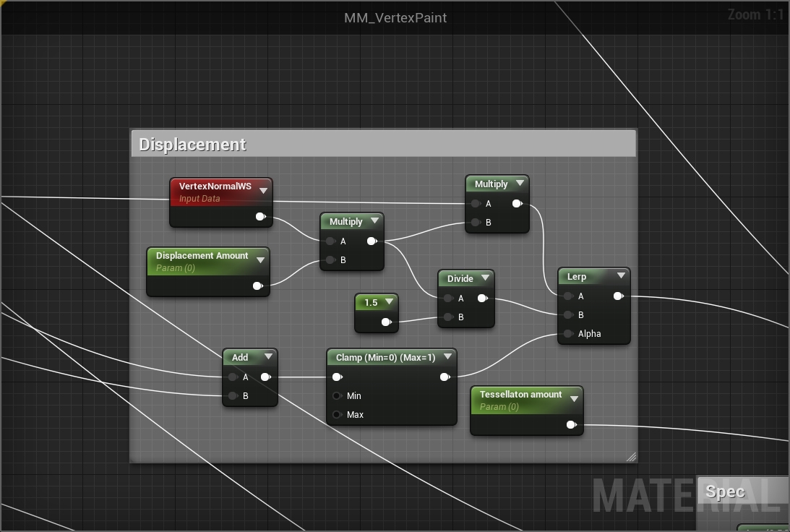Click B input of Multiply wired into Lerp A
The width and height of the screenshot is (790, 532).
(x=475, y=222)
